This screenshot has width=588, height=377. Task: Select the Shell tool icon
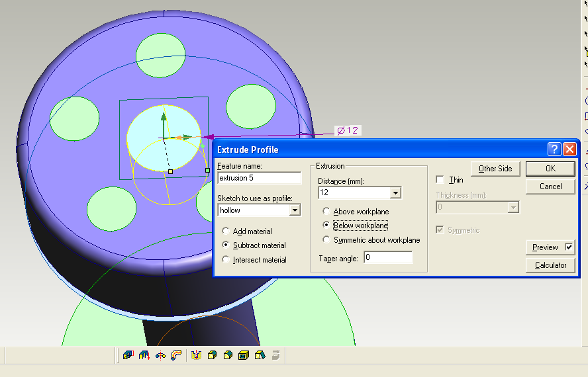(244, 355)
